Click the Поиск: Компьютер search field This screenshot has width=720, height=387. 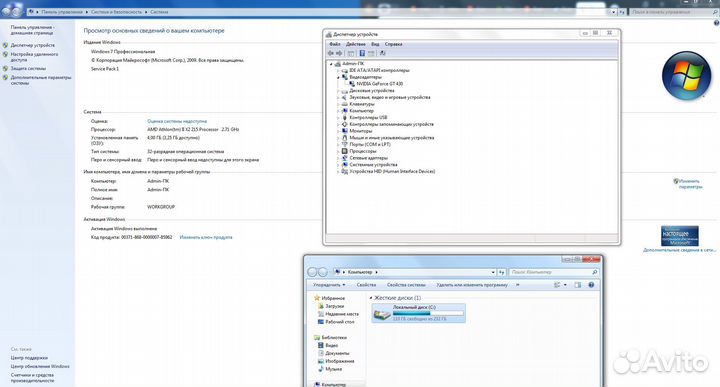tap(553, 272)
